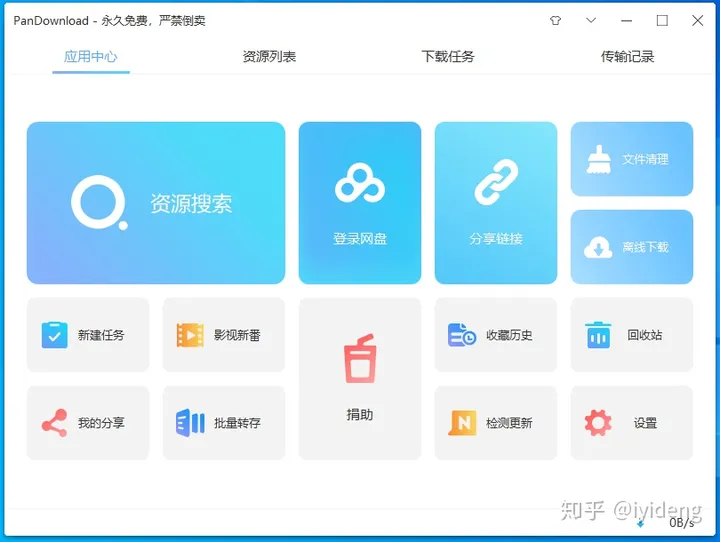This screenshot has height=542, width=720.
Task: Open the 资源搜索 resource search tile
Action: pyautogui.click(x=155, y=203)
